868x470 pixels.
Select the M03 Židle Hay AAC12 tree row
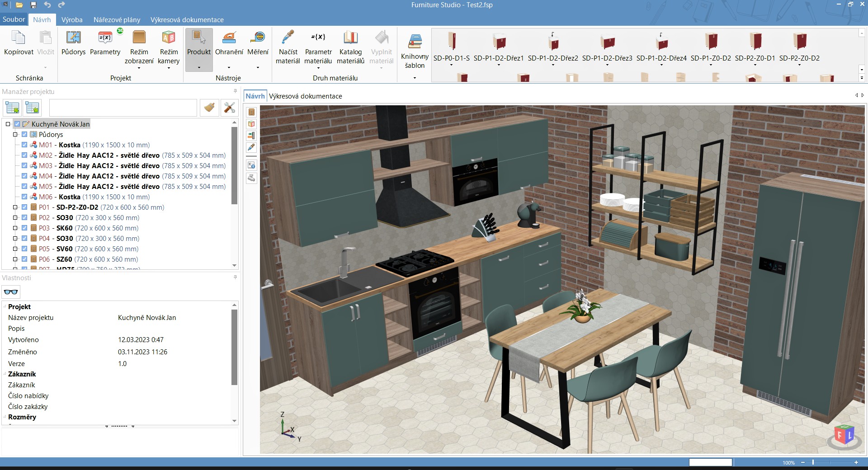[132, 165]
